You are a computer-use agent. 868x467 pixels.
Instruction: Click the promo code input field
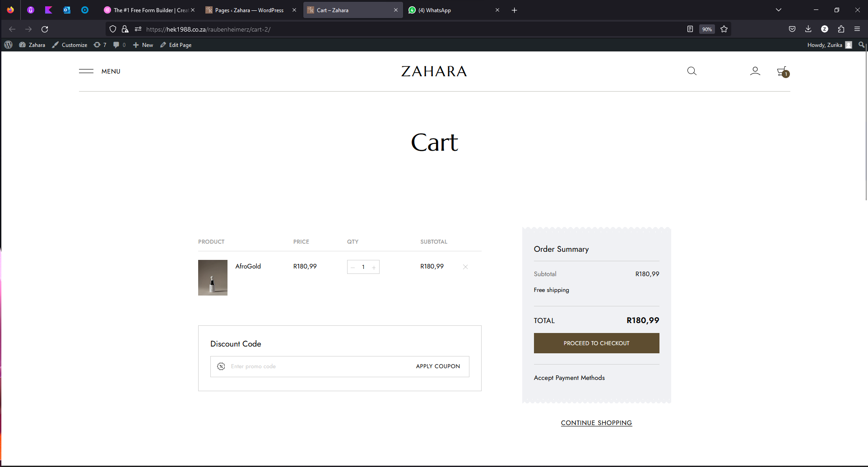point(316,366)
